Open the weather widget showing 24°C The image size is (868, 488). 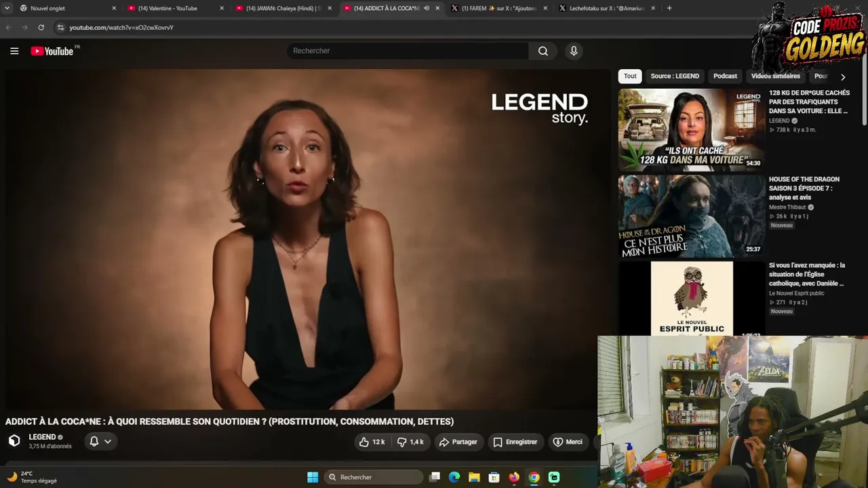32,477
